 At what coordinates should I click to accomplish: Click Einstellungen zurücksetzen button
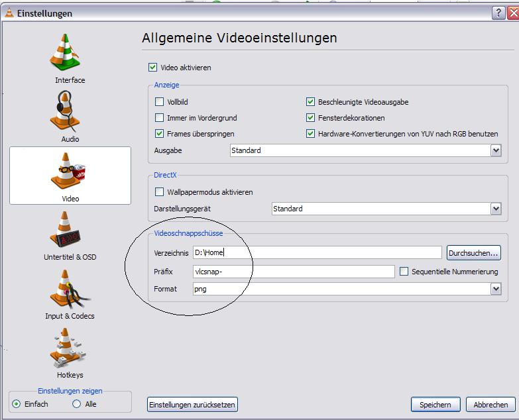tap(192, 405)
